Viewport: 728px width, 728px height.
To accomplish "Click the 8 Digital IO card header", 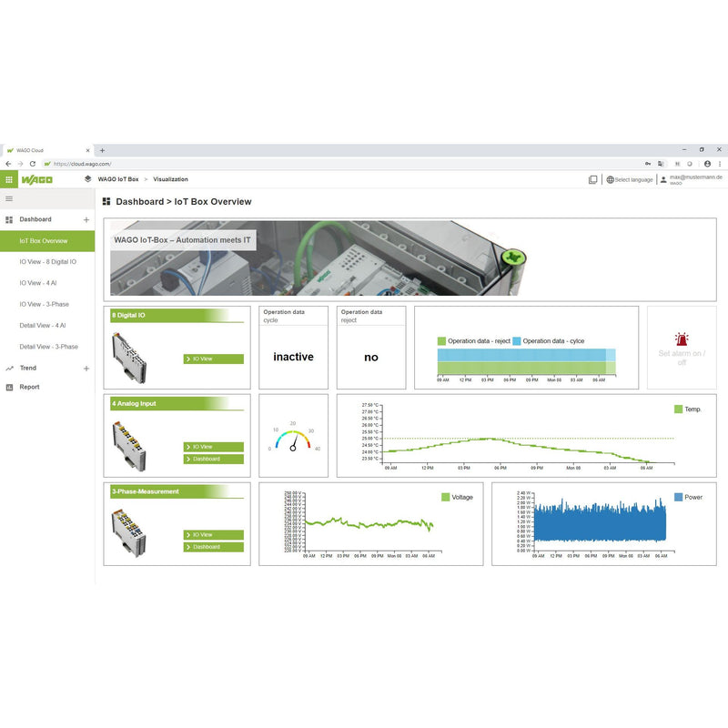I will pyautogui.click(x=177, y=315).
